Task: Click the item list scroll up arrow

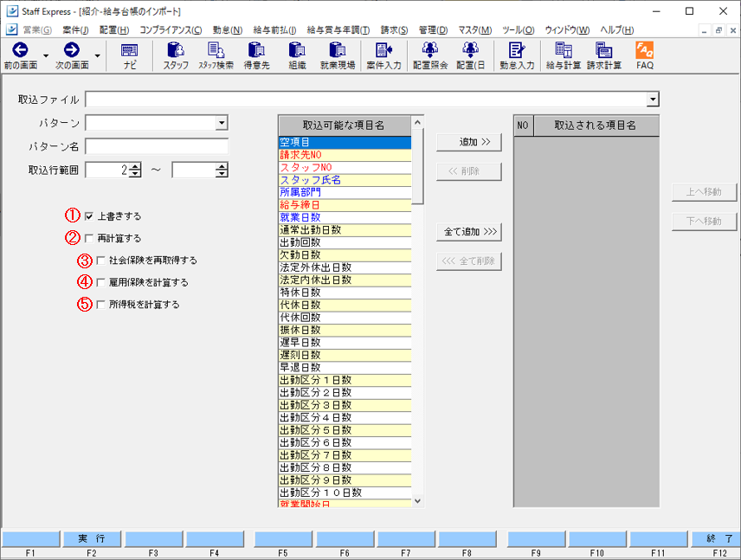Action: pos(418,122)
